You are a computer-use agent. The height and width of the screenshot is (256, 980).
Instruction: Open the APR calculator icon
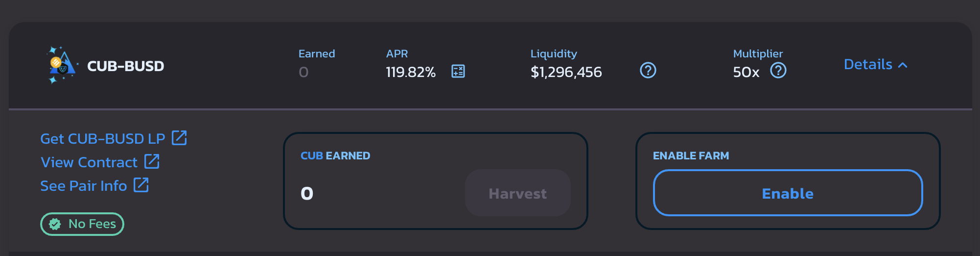(458, 72)
